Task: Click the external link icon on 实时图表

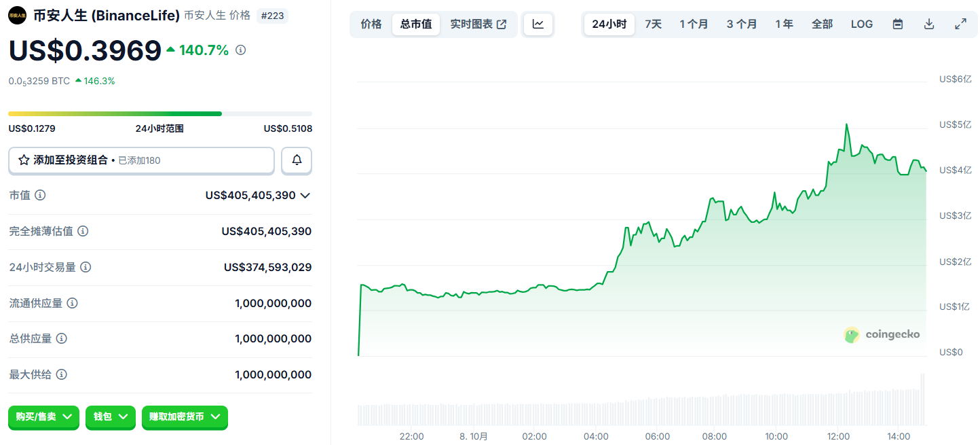Action: [502, 24]
